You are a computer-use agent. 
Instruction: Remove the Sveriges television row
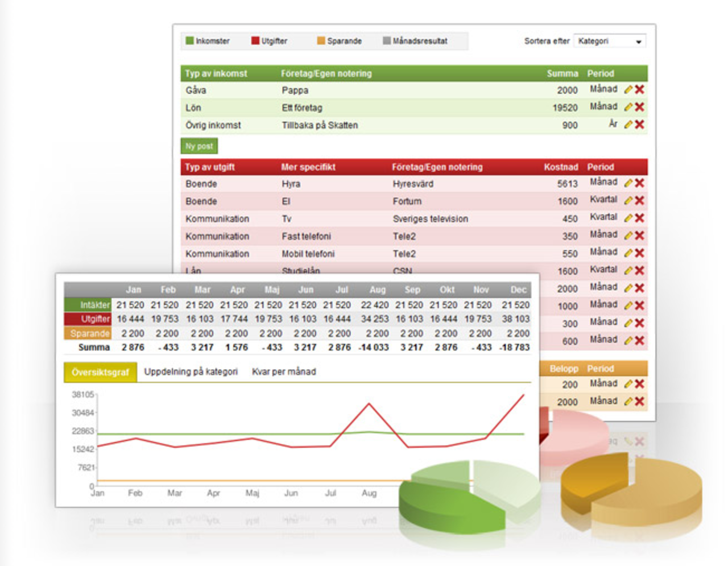coord(640,218)
